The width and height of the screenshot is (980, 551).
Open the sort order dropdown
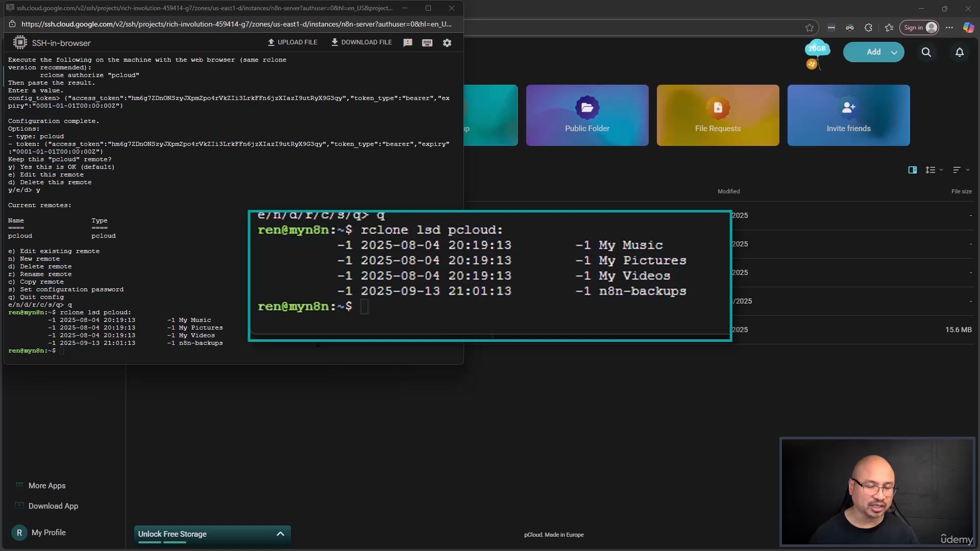pos(960,170)
